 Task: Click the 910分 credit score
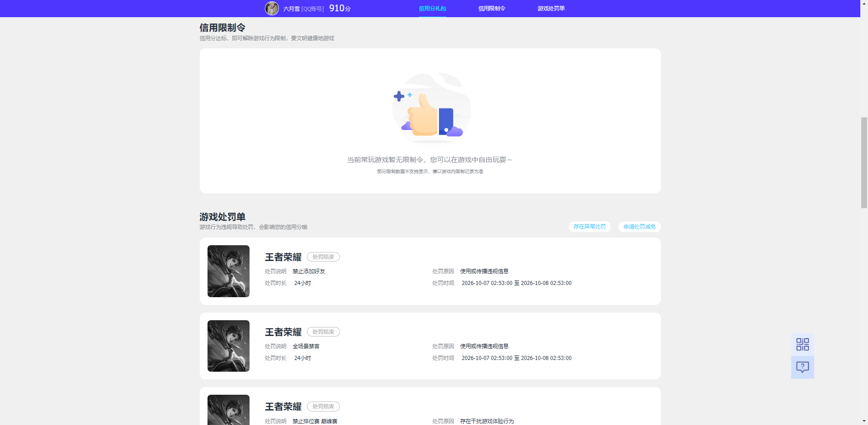click(340, 8)
